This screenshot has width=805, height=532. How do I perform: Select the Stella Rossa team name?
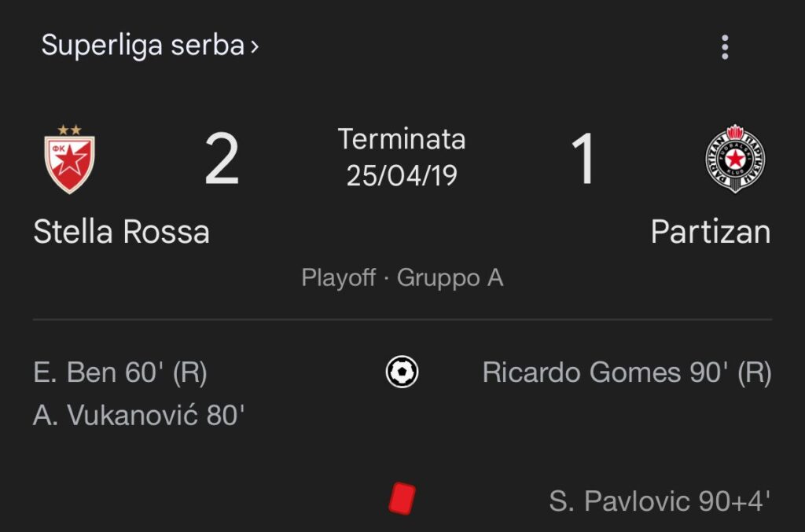(121, 233)
